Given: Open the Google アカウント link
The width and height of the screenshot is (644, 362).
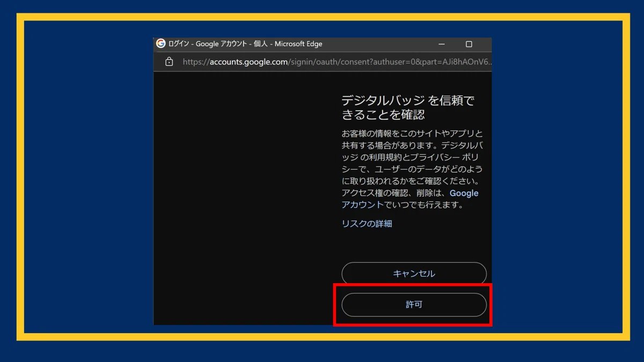Looking at the screenshot, I should click(x=410, y=199).
